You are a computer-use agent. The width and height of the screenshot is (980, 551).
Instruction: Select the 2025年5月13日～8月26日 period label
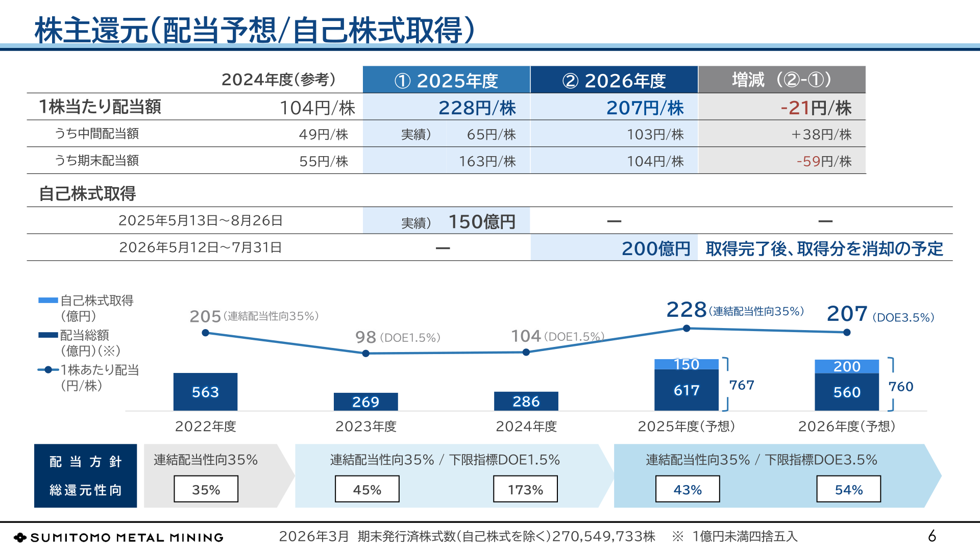click(201, 220)
